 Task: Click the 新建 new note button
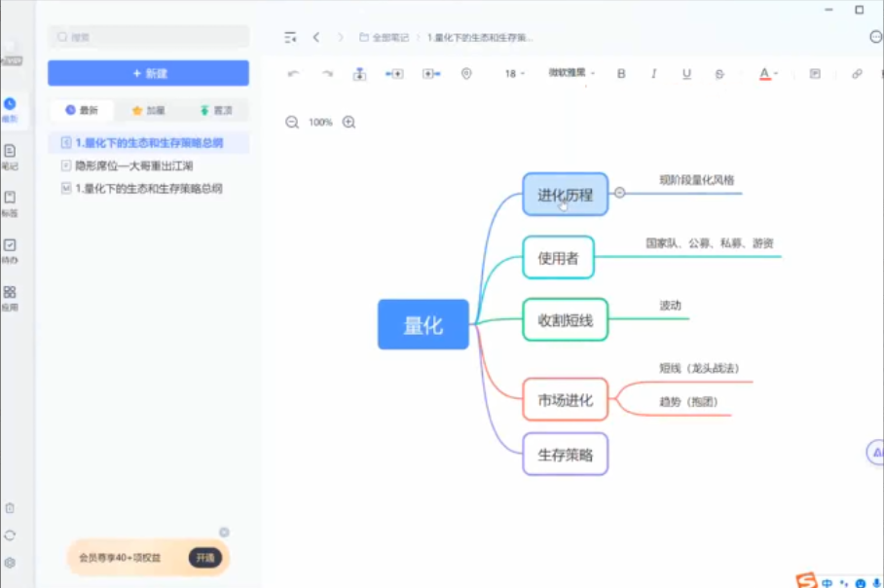pos(148,73)
